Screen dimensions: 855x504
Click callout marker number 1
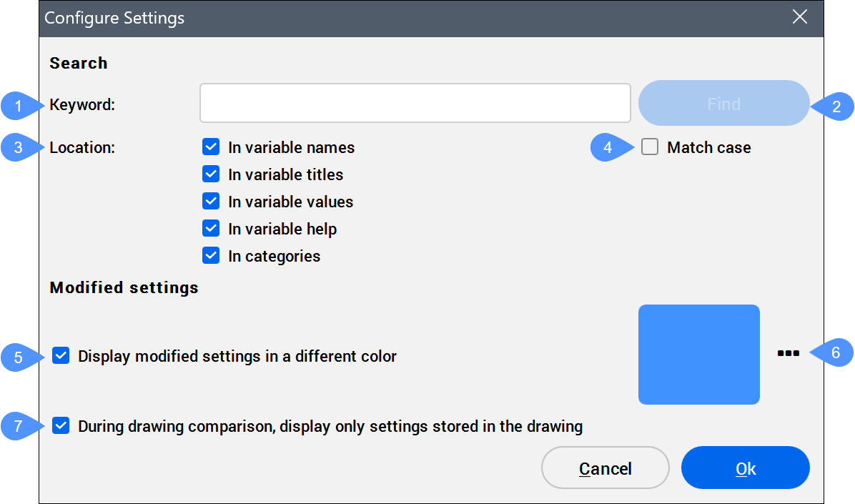(19, 107)
